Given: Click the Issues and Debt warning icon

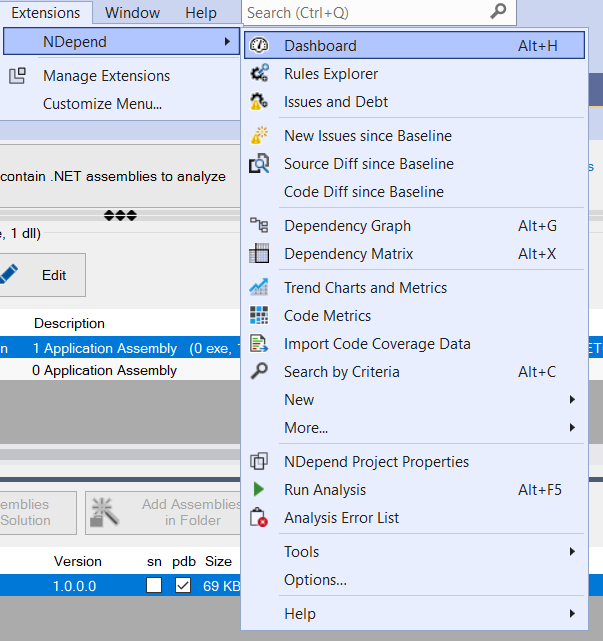Looking at the screenshot, I should 259,102.
